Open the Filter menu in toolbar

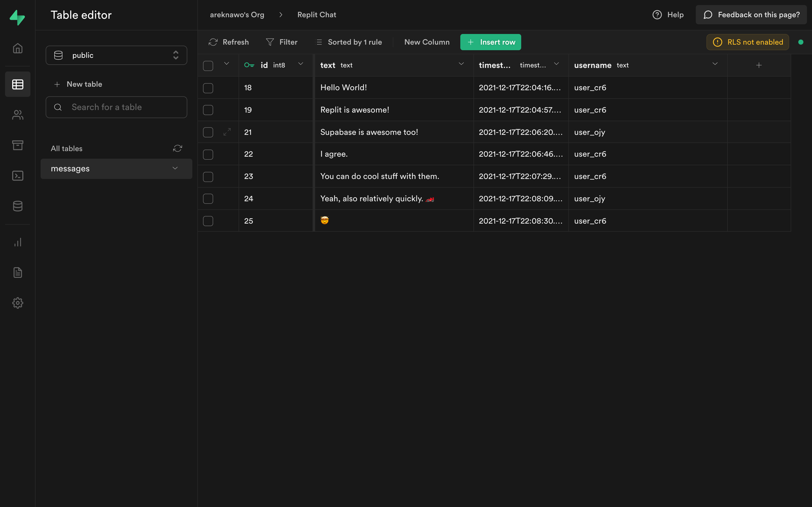coord(281,42)
